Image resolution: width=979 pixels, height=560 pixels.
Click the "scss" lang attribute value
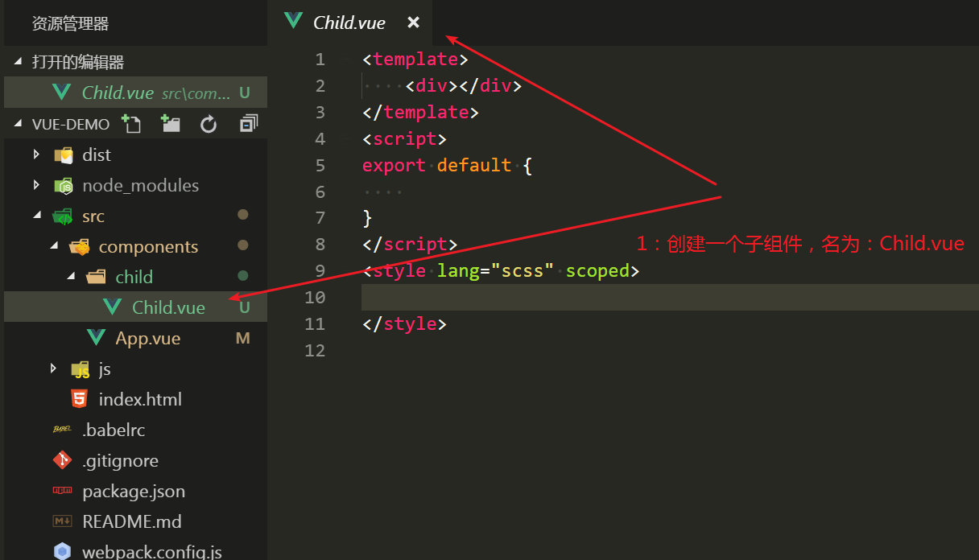pos(523,271)
